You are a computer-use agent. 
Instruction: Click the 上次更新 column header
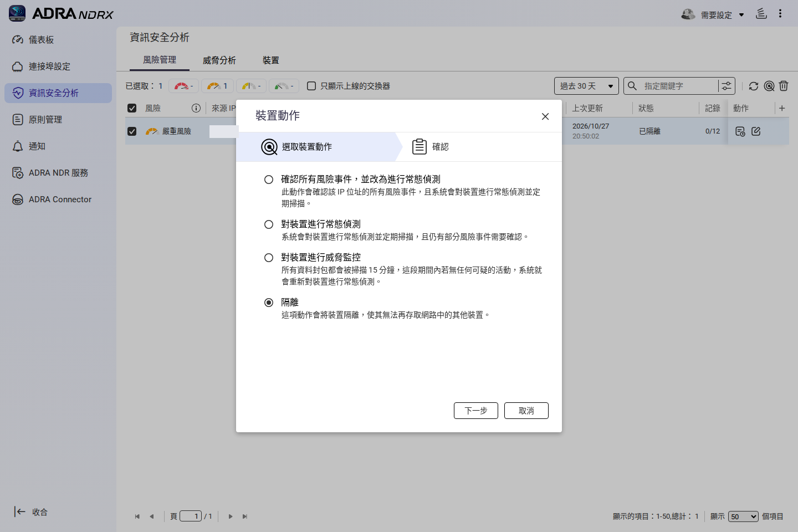pos(587,108)
